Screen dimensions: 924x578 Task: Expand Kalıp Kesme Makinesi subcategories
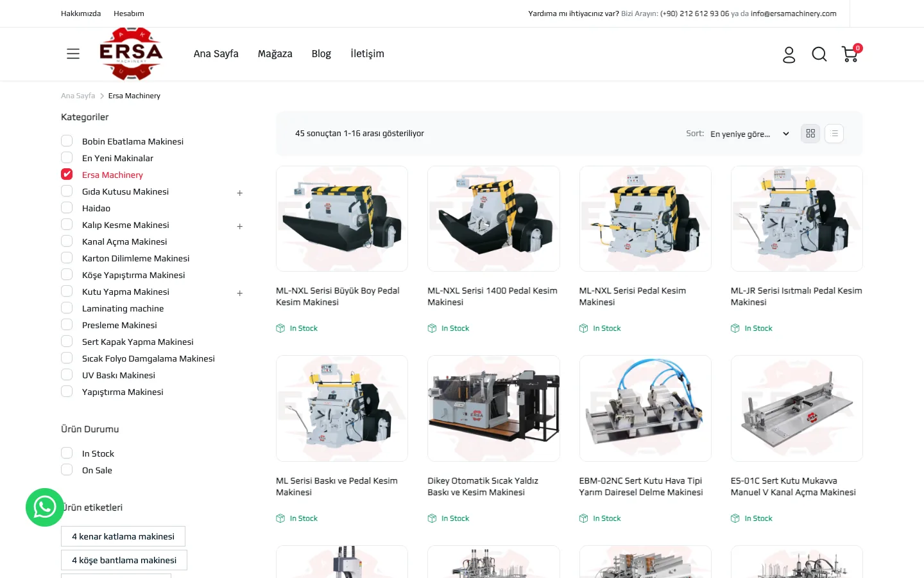pyautogui.click(x=240, y=226)
